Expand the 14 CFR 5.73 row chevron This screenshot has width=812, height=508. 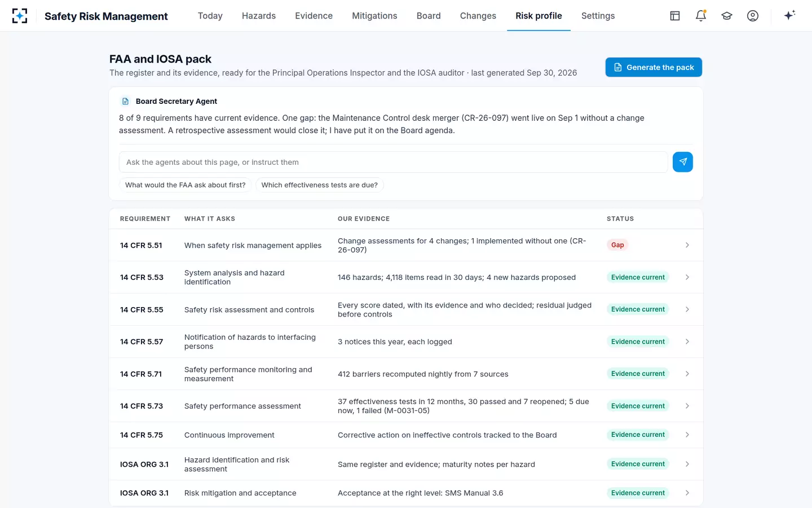coord(687,406)
